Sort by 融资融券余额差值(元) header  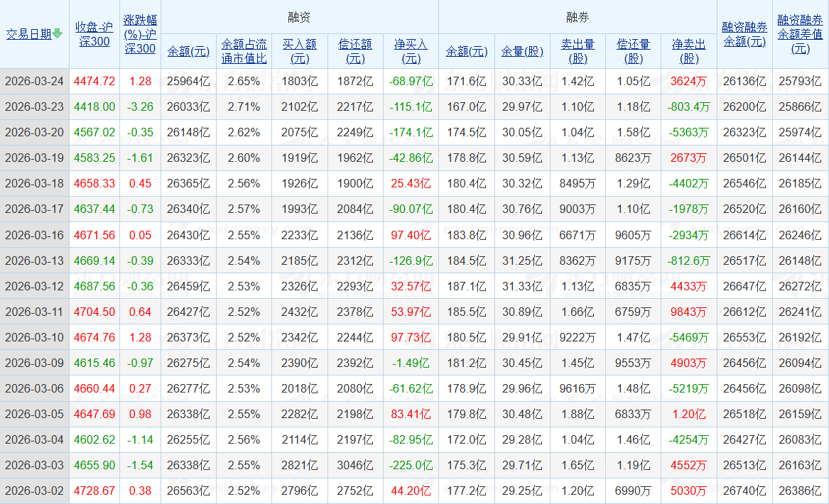point(800,34)
